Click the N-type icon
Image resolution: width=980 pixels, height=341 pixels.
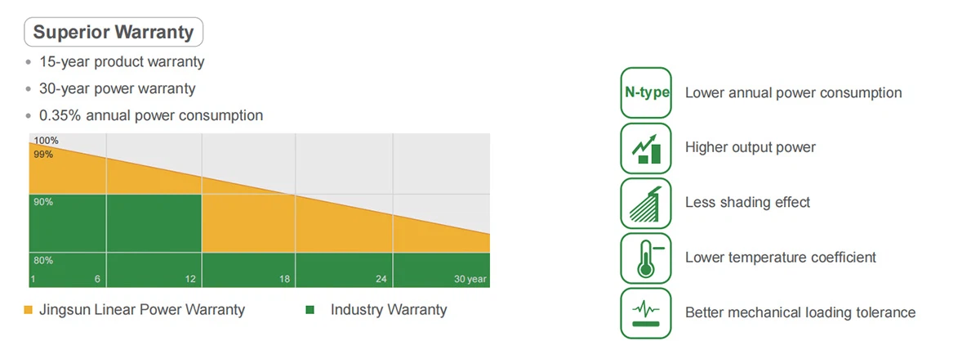[x=646, y=93]
